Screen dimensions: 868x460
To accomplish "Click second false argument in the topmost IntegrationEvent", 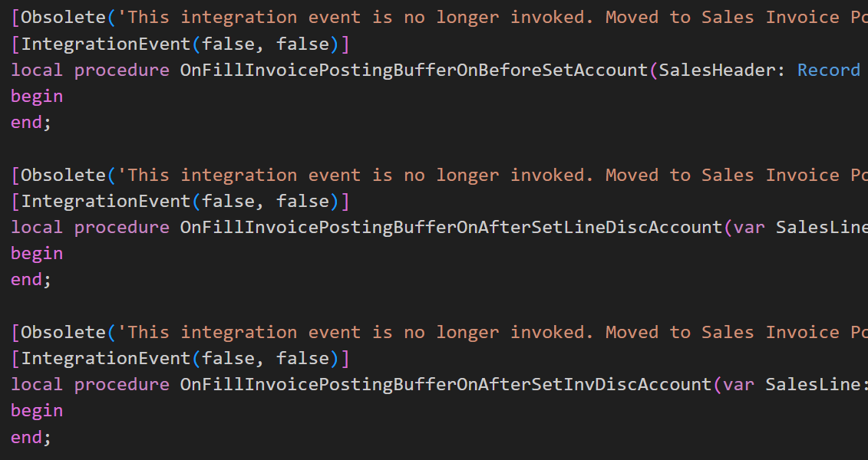I will [302, 44].
